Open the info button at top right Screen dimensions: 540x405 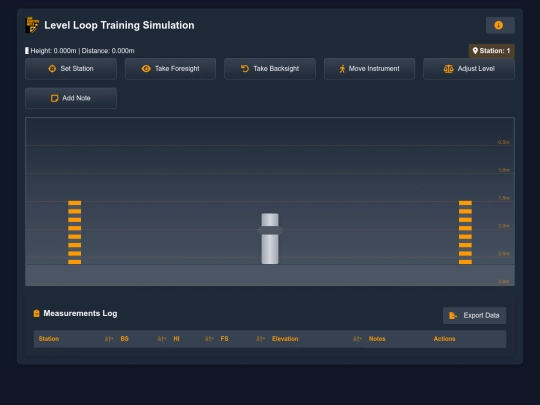[500, 25]
